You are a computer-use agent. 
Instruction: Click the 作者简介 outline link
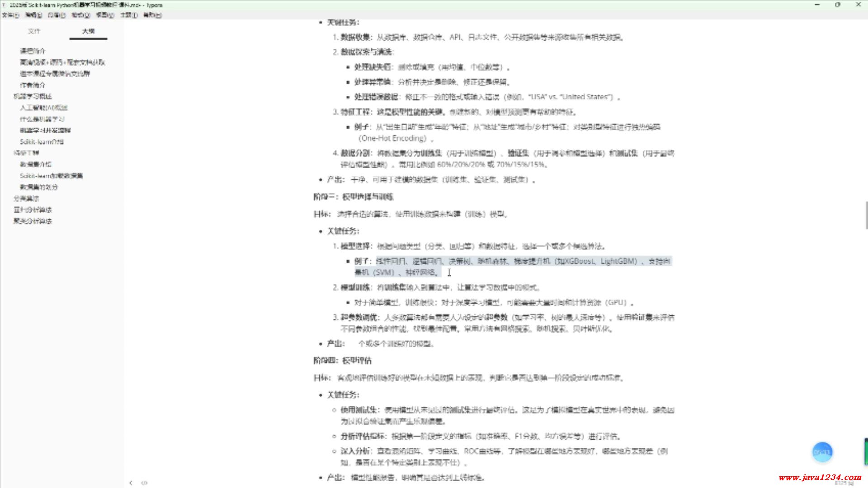click(x=33, y=85)
